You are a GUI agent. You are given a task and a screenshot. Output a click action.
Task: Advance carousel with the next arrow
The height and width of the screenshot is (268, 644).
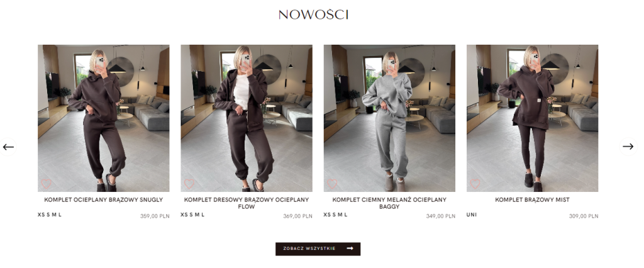(x=628, y=147)
